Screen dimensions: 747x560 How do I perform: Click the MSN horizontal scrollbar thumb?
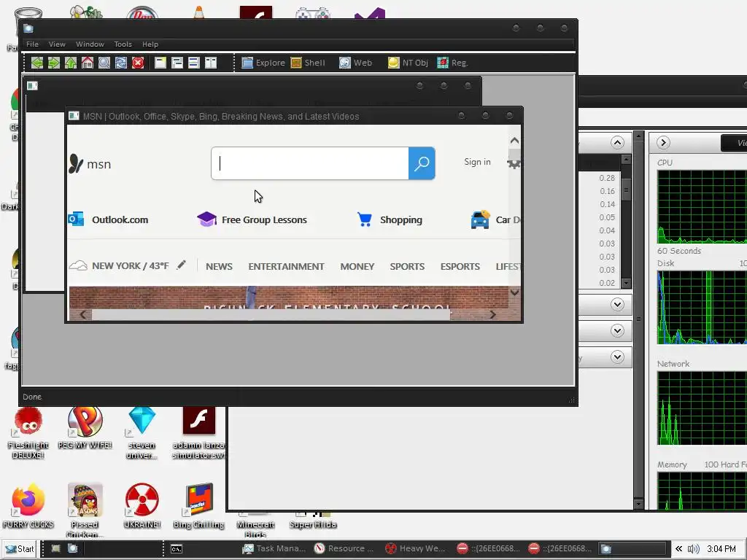click(x=271, y=315)
